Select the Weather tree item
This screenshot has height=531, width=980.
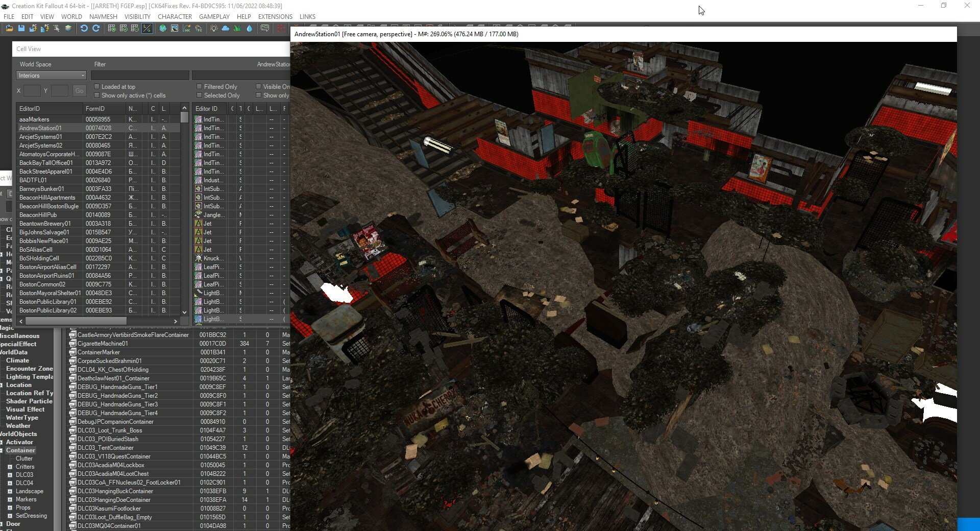tap(18, 426)
